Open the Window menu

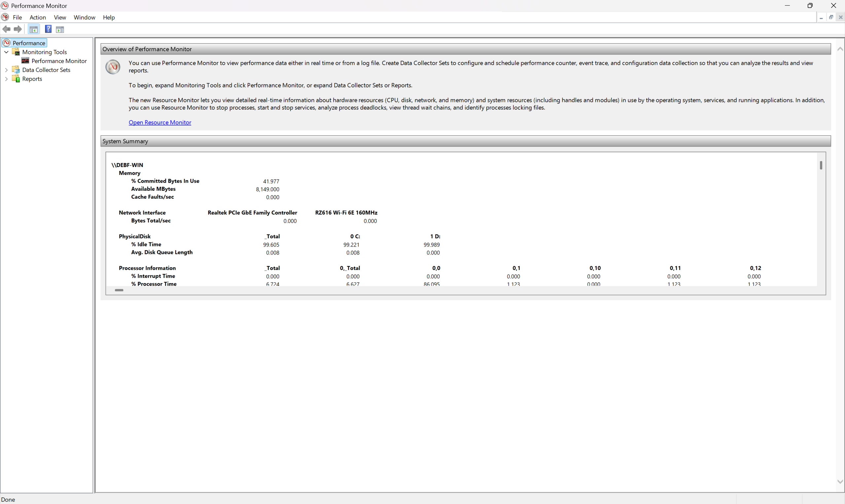84,17
